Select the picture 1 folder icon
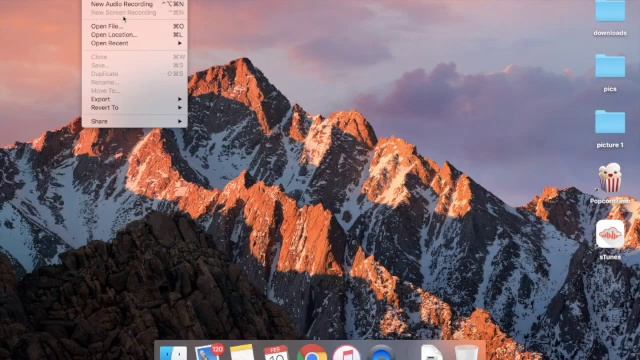This screenshot has height=360, width=640. pyautogui.click(x=610, y=122)
